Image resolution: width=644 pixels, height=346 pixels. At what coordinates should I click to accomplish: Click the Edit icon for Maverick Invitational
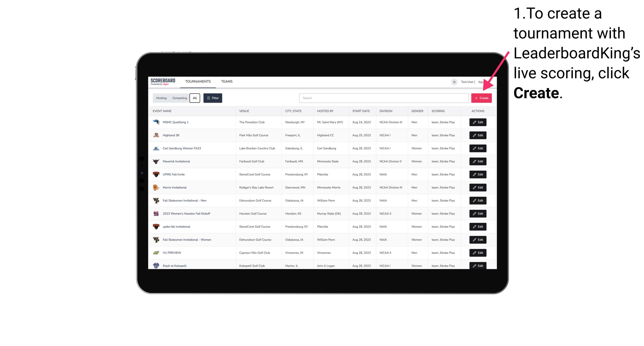(x=477, y=161)
